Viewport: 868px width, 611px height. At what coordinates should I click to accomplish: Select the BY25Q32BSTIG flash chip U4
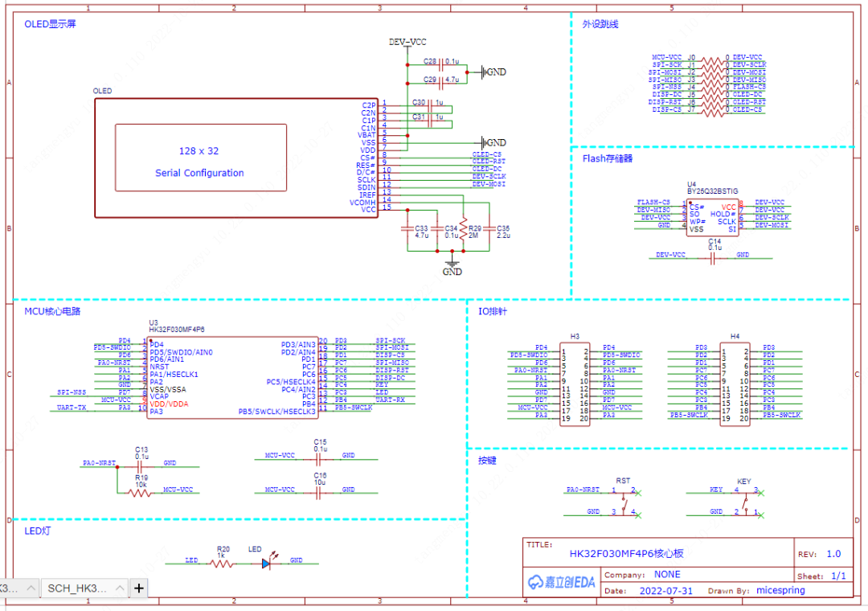712,217
